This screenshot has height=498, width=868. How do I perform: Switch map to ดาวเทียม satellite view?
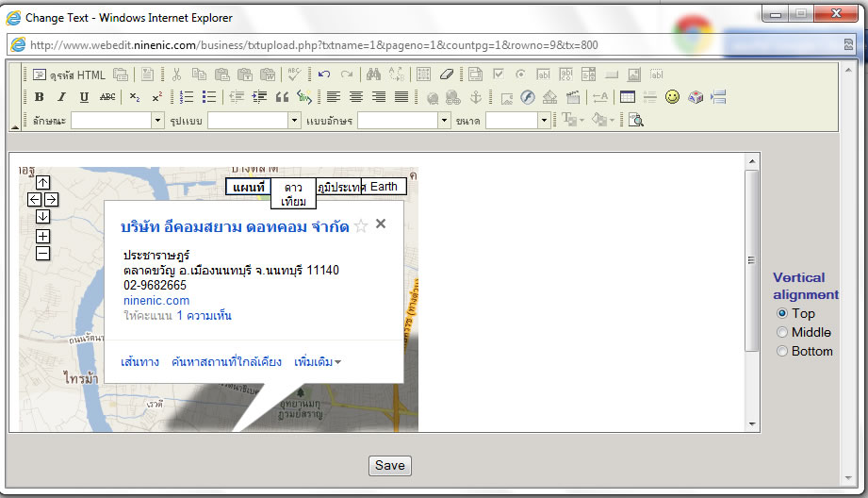pyautogui.click(x=293, y=194)
